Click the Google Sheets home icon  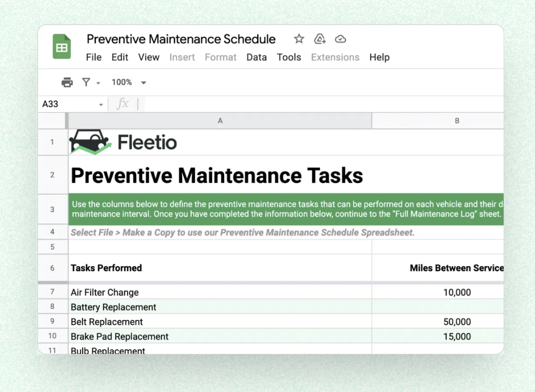click(62, 47)
